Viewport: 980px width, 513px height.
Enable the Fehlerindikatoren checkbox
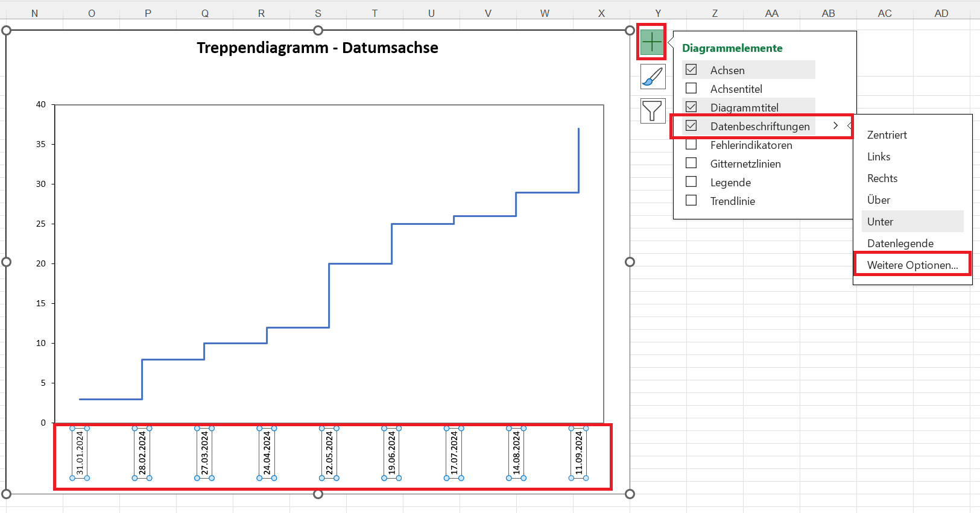pyautogui.click(x=691, y=145)
